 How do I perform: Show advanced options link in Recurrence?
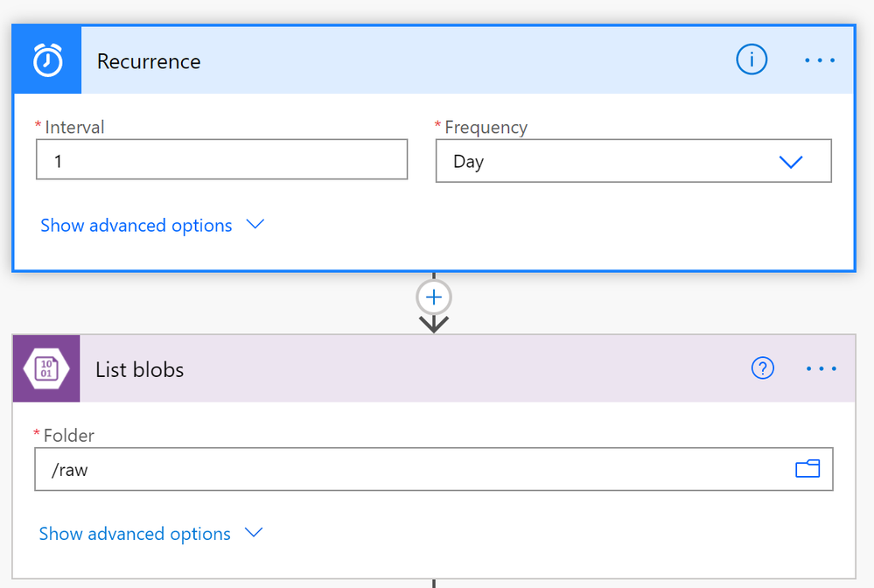coord(136,226)
